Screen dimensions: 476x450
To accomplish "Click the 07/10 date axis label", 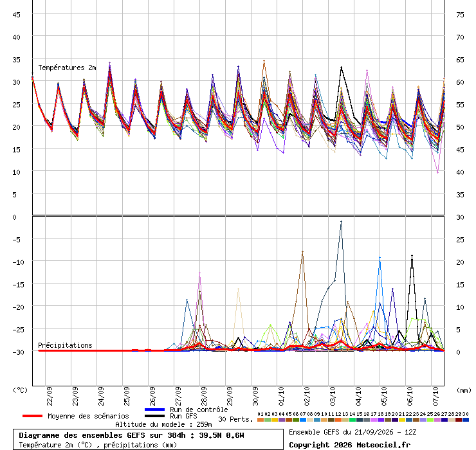I will point(435,396).
